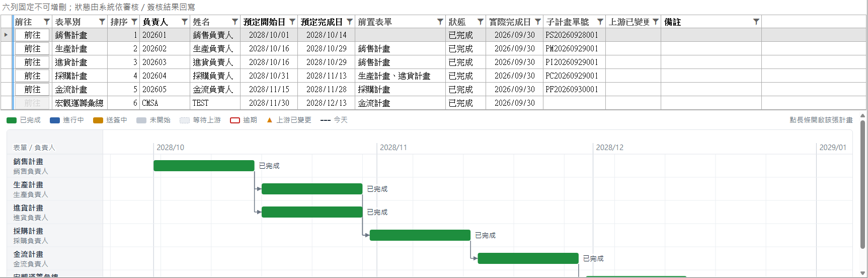The image size is (868, 278).
Task: Select 2028/10/31 planned start cell
Action: point(269,76)
